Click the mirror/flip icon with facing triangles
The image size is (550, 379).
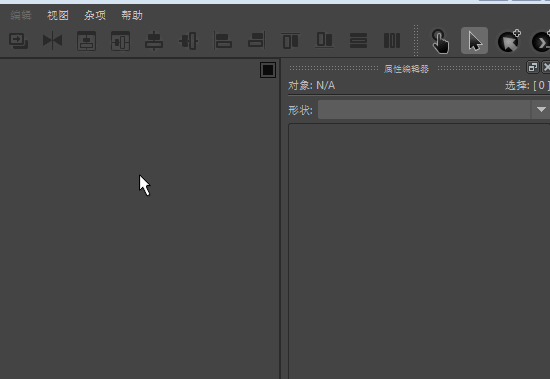(x=52, y=41)
